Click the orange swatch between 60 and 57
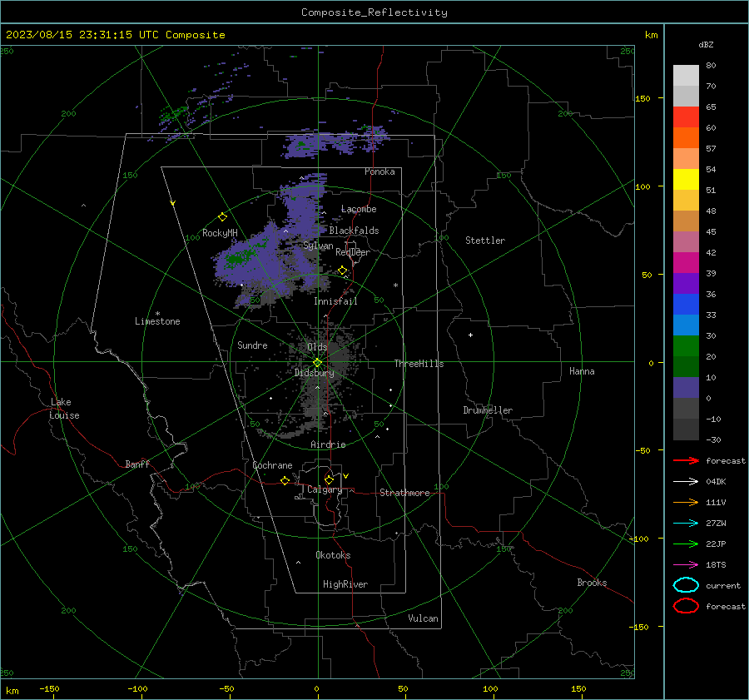 pyautogui.click(x=686, y=138)
